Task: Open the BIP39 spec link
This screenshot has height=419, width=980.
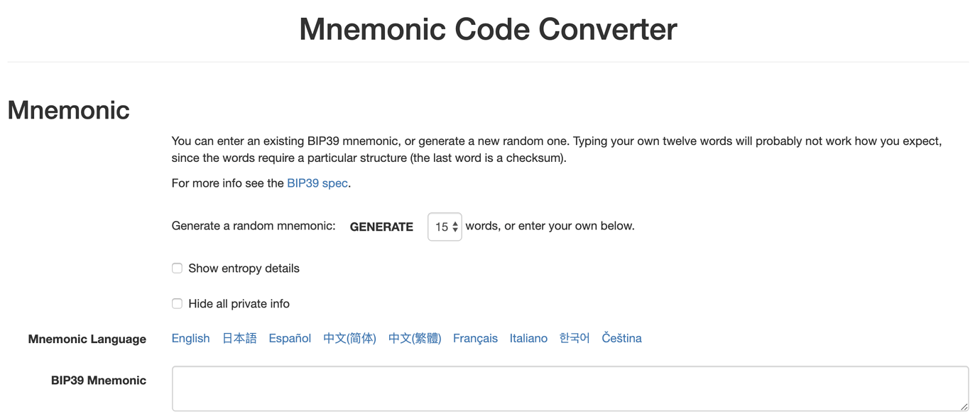Action: pyautogui.click(x=317, y=183)
